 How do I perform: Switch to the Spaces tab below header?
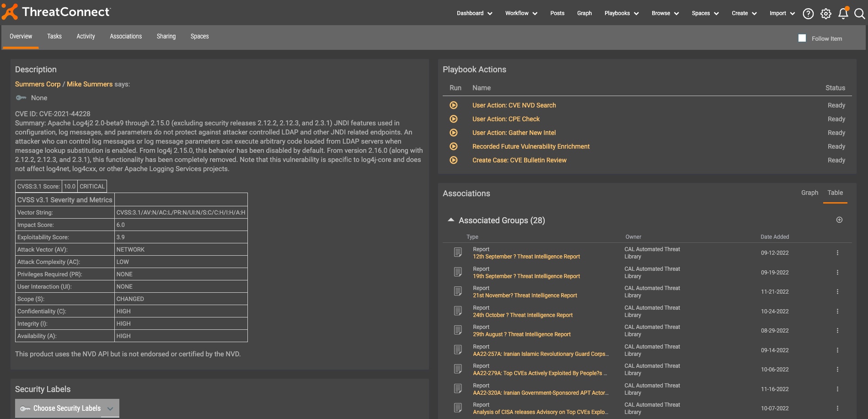(x=199, y=37)
